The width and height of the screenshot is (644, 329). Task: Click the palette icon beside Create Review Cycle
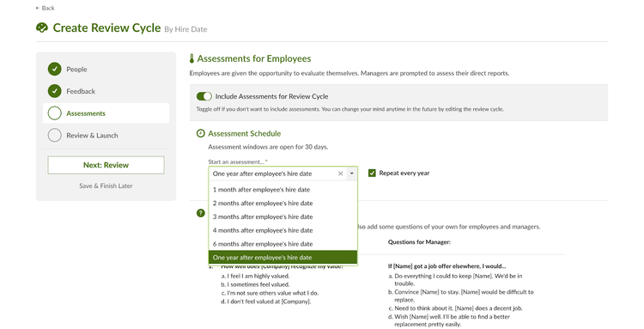tap(42, 28)
